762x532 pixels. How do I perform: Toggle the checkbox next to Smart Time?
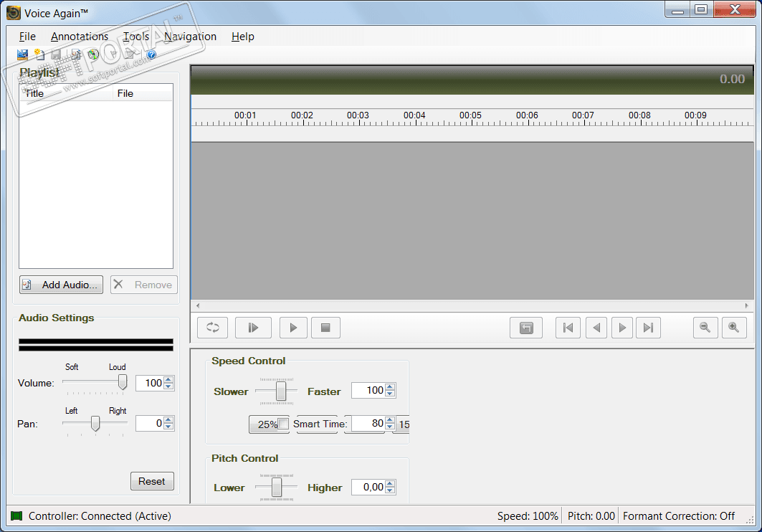283,424
